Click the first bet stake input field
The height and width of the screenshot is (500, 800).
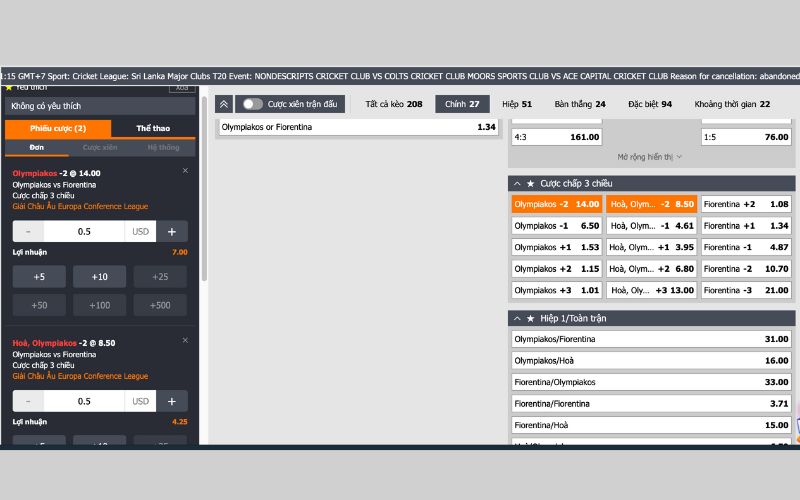[84, 231]
